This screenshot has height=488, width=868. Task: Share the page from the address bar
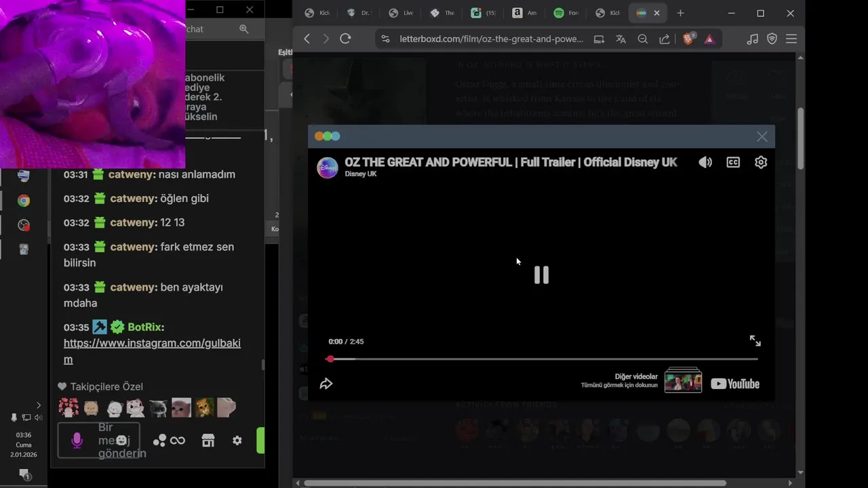pos(665,39)
